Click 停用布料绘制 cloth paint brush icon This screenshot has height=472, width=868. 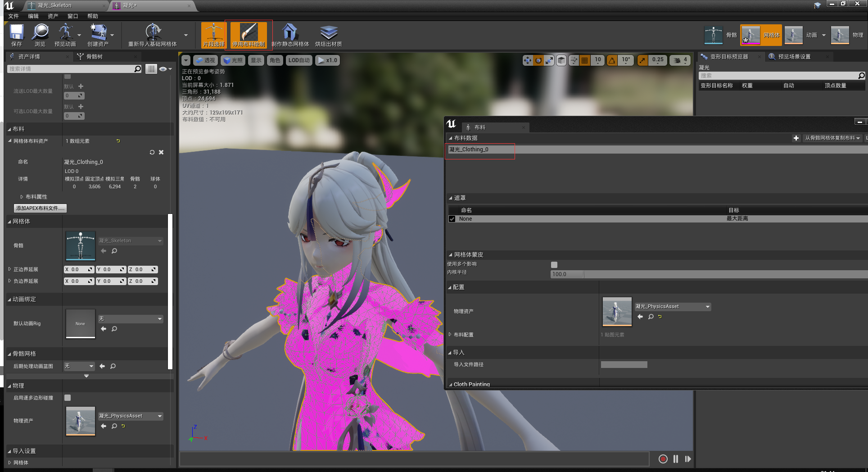point(249,35)
